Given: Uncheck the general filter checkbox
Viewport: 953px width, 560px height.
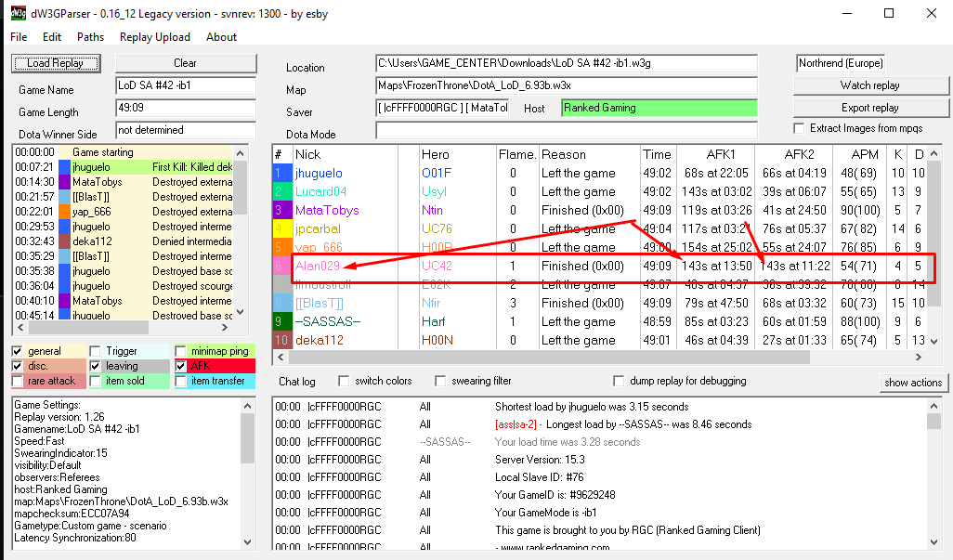Looking at the screenshot, I should tap(17, 351).
